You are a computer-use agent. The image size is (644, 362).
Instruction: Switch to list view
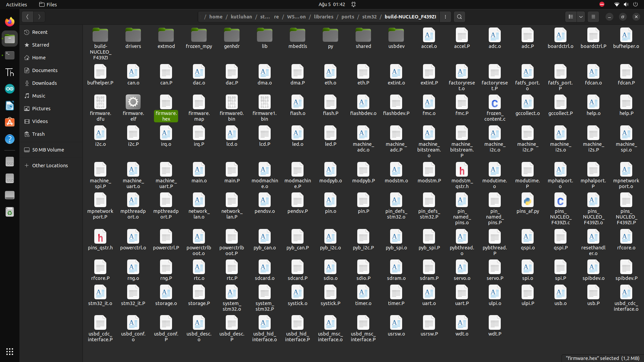click(571, 17)
